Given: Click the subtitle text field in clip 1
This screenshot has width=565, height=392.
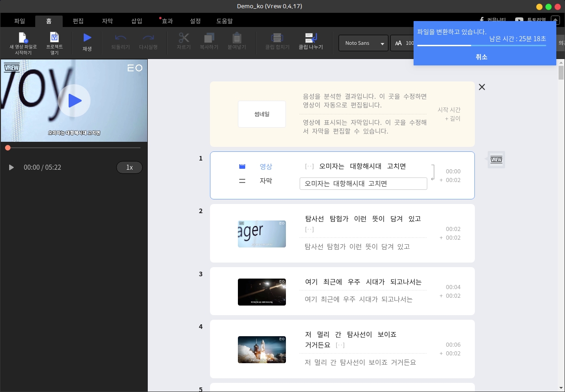Looking at the screenshot, I should coord(363,183).
